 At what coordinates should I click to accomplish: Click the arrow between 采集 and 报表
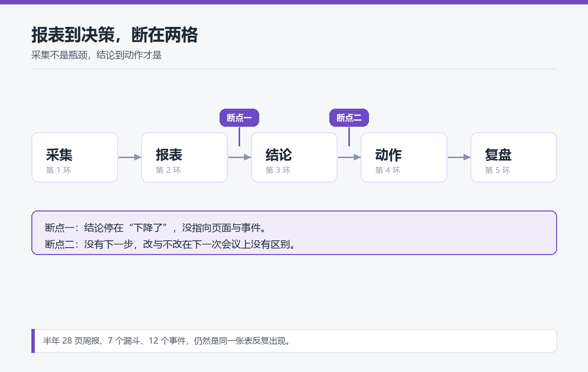[x=130, y=157]
